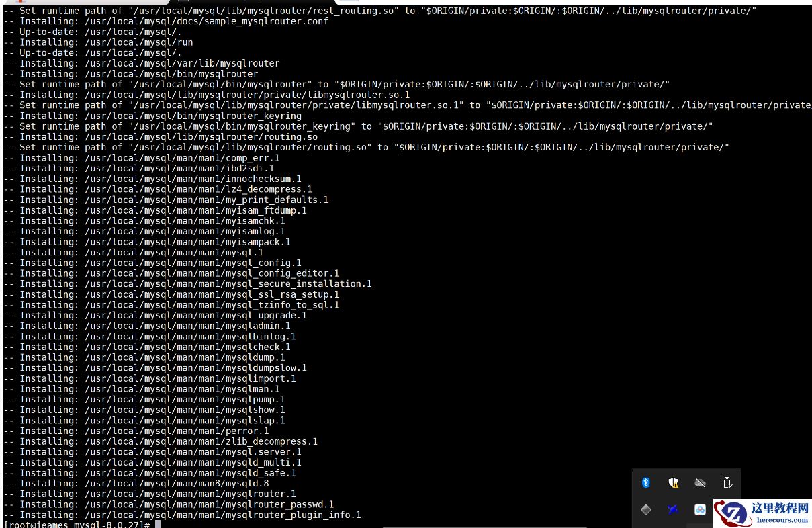Screen dimensions: 812x528
Task: Click the line installing /usr/local/mysql/run
Action: (98, 42)
